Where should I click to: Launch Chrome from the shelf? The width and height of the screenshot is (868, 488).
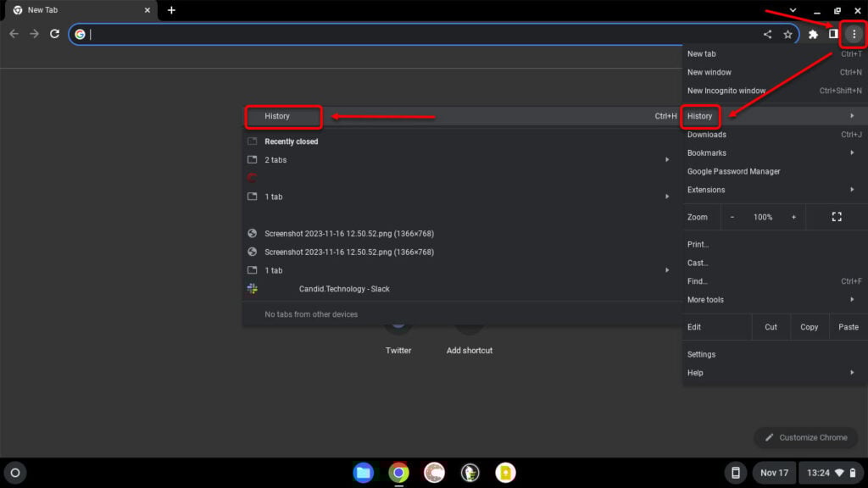point(398,473)
